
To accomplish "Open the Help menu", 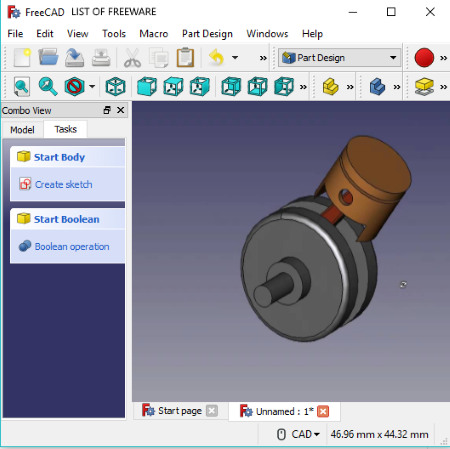I will 312,34.
